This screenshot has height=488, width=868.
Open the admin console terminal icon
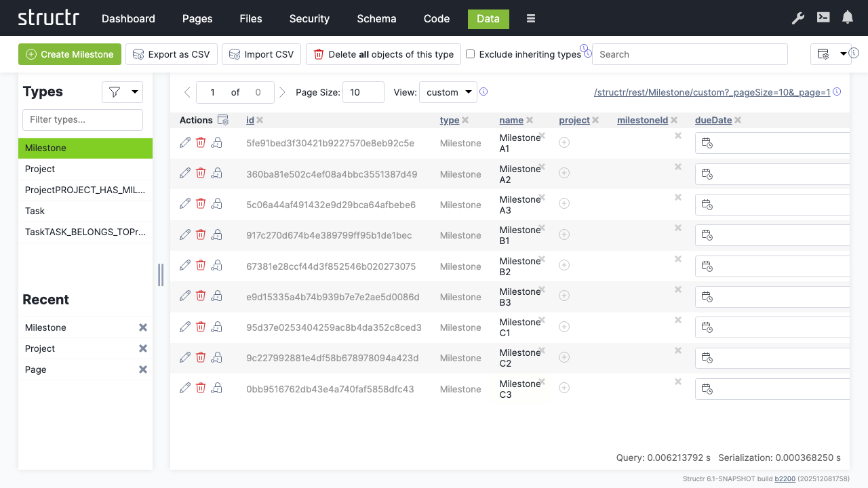[x=823, y=18]
